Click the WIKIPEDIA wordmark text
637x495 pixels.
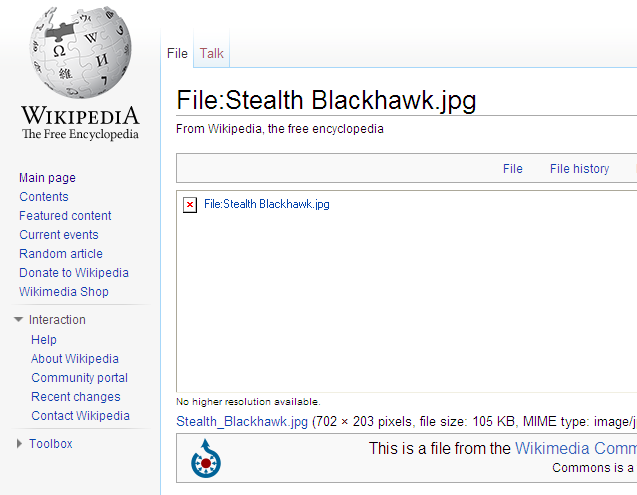pyautogui.click(x=80, y=115)
